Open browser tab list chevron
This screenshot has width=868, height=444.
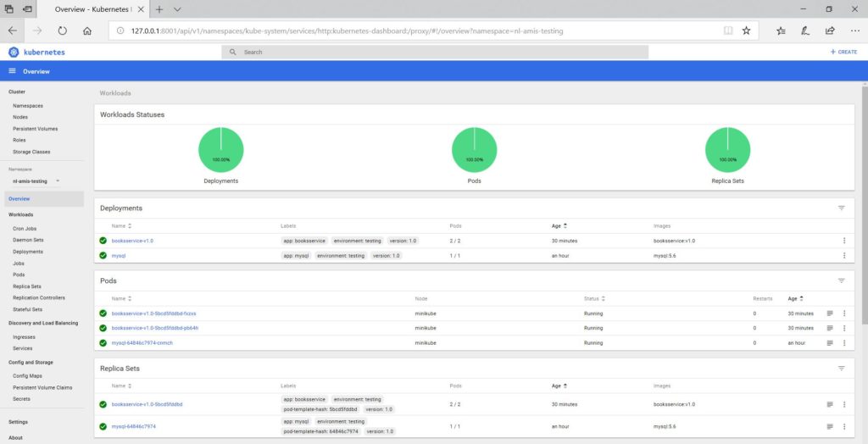coord(177,8)
